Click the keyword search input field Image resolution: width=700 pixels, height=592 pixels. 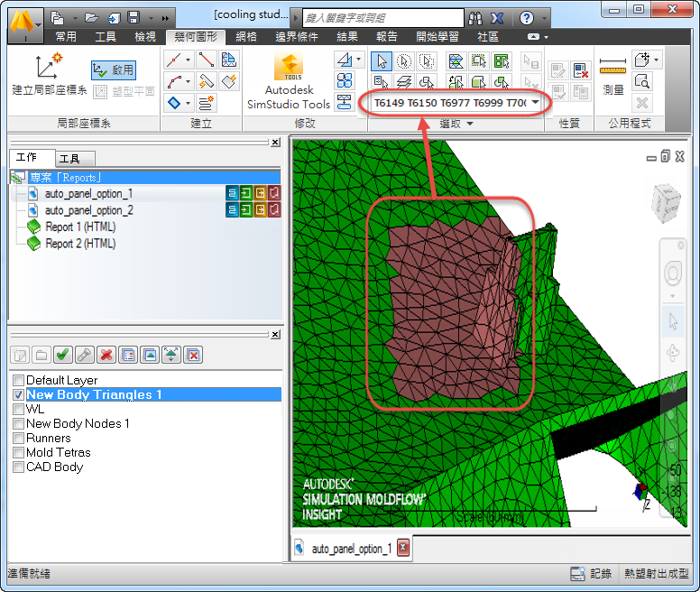click(x=383, y=18)
